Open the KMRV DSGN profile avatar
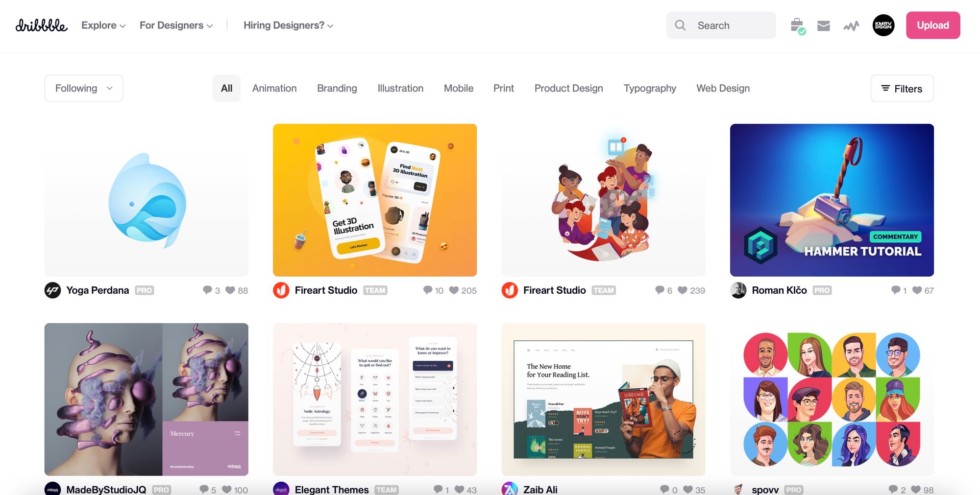This screenshot has height=495, width=980. [883, 25]
